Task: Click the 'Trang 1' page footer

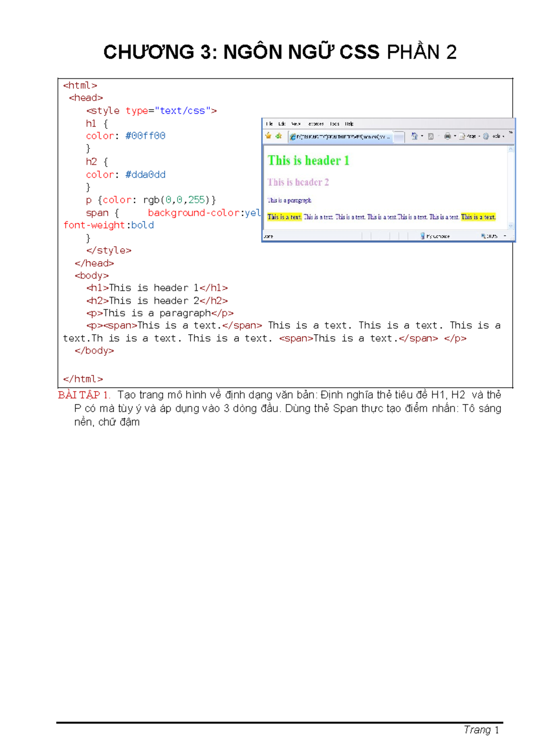Action: click(x=481, y=730)
